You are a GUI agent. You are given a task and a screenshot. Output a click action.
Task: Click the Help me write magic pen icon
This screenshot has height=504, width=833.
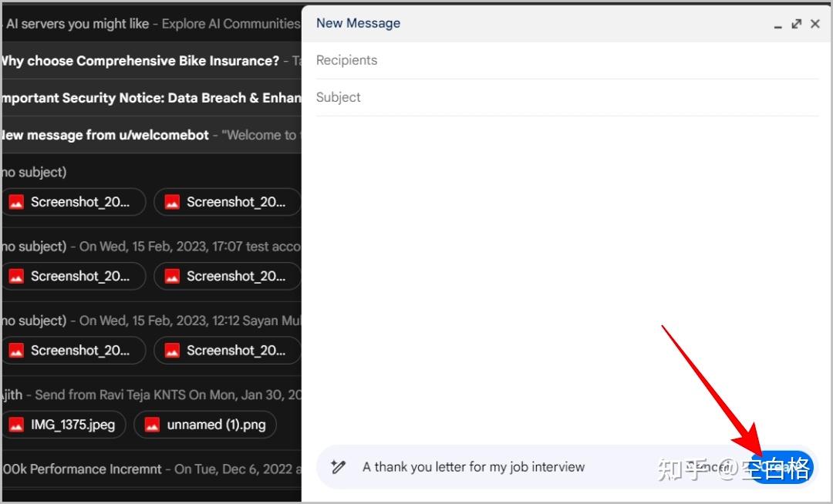point(338,467)
